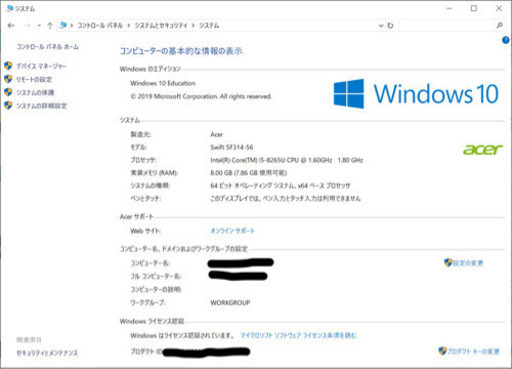Image resolution: width=512 pixels, height=369 pixels.
Task: Click the system window title icon
Action: [x=10, y=8]
